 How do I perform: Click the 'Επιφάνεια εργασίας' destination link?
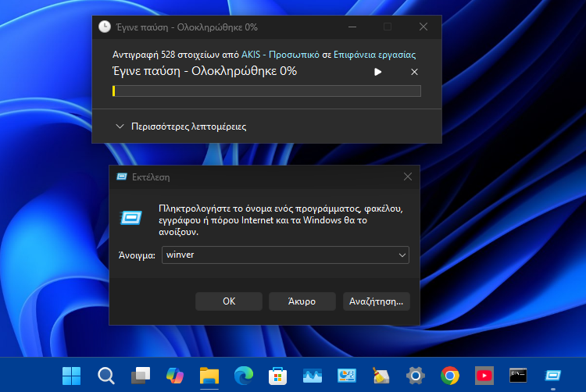pyautogui.click(x=374, y=55)
